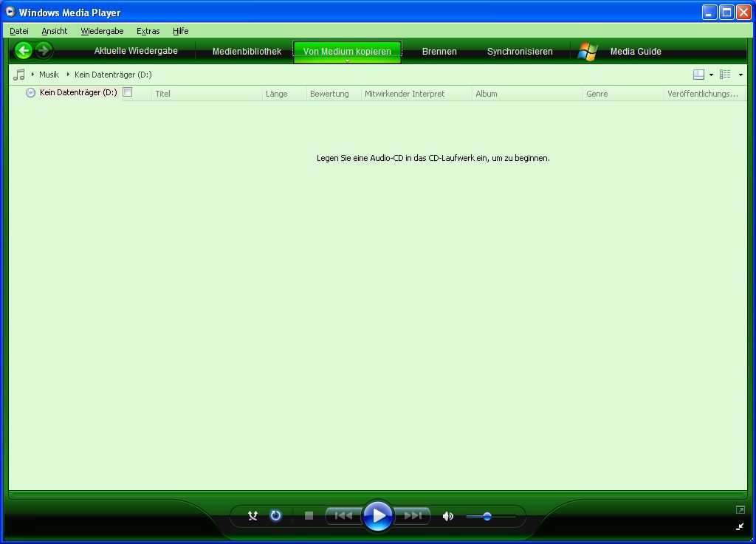This screenshot has width=756, height=544.
Task: Adjust the volume slider
Action: (x=490, y=517)
